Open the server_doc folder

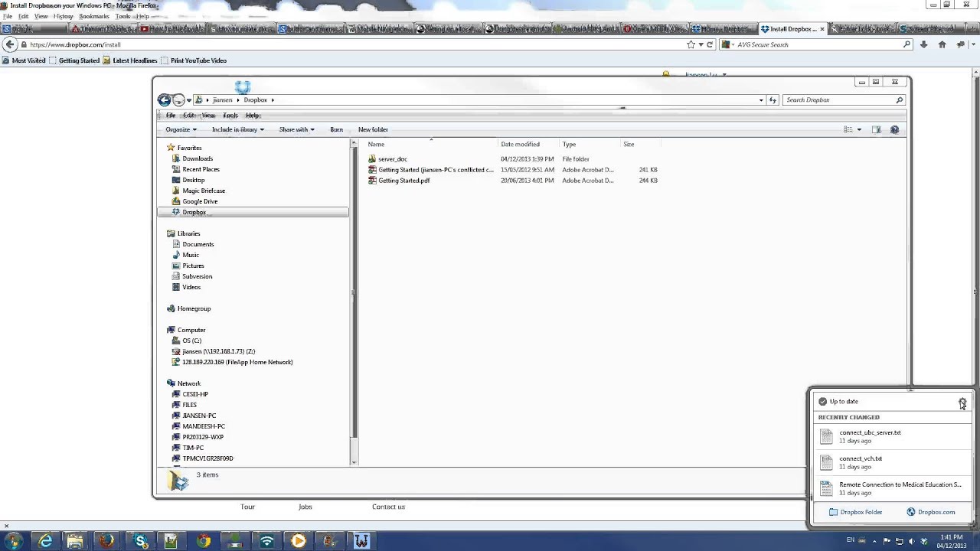coord(392,159)
